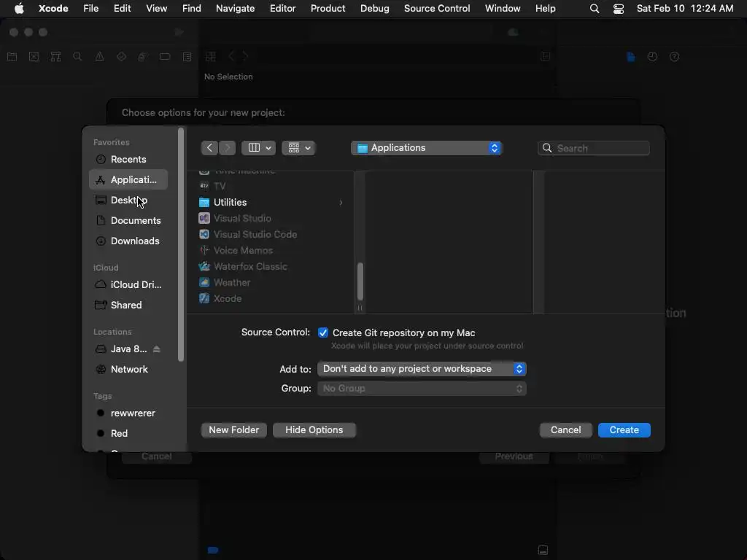The height and width of the screenshot is (560, 747).
Task: Open the item grouping dropdown
Action: [298, 148]
